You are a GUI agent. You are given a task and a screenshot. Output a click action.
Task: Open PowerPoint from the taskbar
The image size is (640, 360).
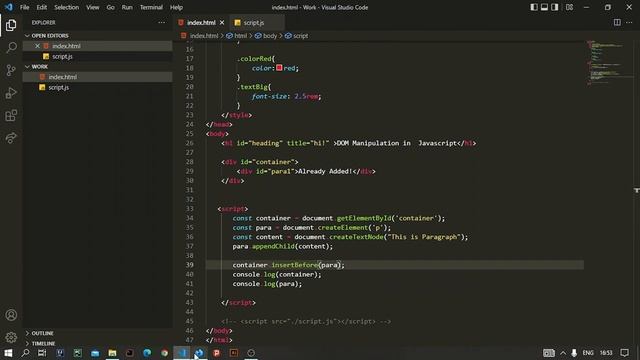point(216,353)
